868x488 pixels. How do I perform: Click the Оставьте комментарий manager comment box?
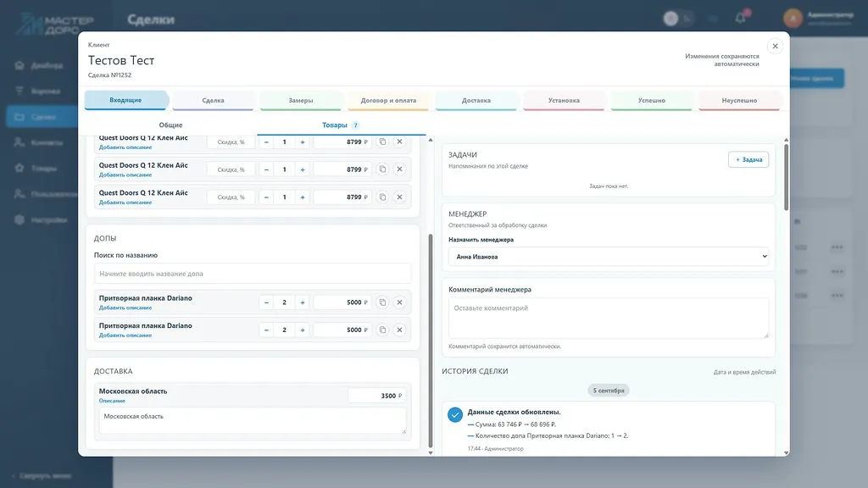click(x=609, y=319)
